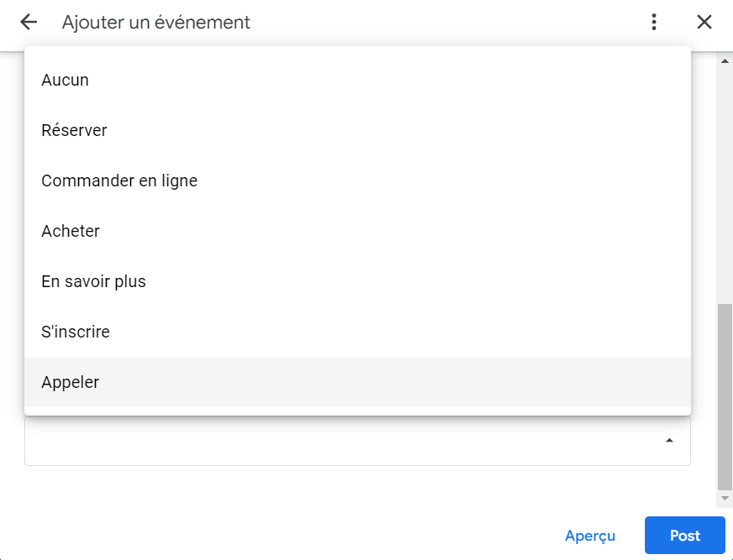The width and height of the screenshot is (733, 560).
Task: Collapse the button type dropdown via its caret
Action: pos(668,438)
